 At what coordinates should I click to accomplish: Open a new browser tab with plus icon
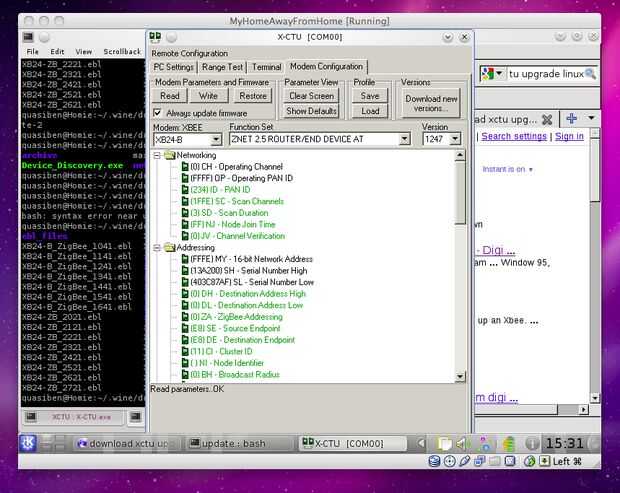(x=571, y=118)
